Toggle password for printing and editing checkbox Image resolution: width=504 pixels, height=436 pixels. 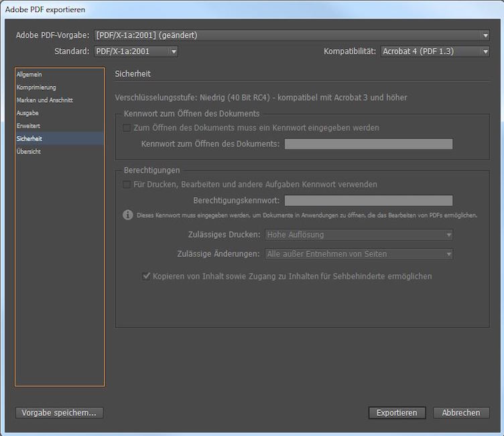tap(127, 184)
